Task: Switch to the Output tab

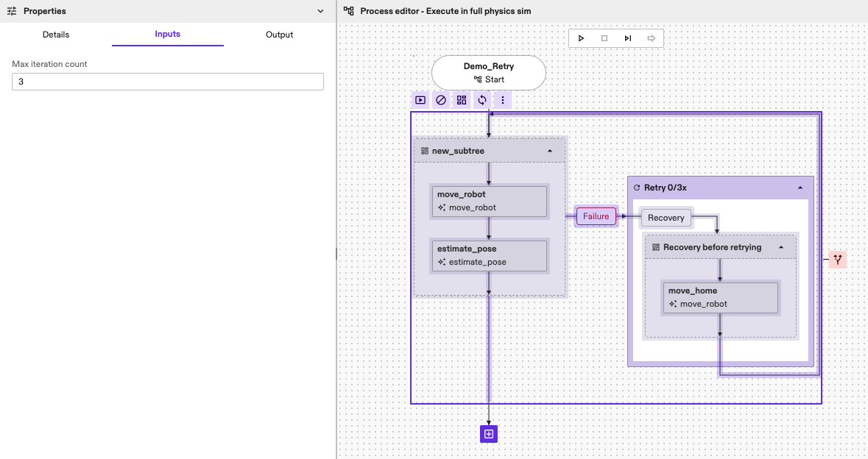Action: click(x=279, y=35)
